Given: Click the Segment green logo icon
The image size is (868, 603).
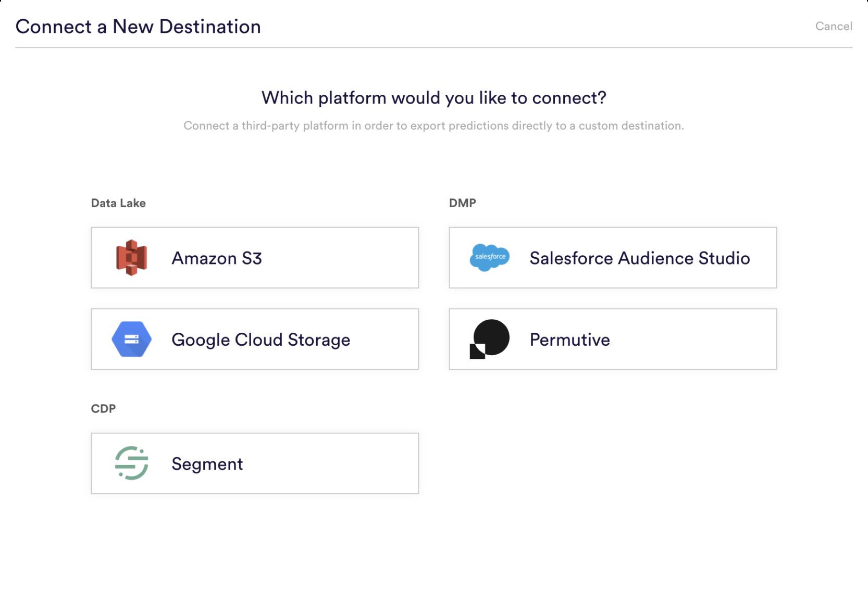Looking at the screenshot, I should (131, 463).
